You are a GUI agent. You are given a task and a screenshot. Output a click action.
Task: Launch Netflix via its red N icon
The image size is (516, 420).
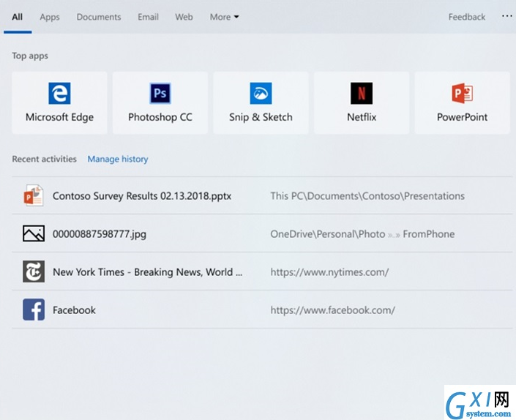(362, 94)
